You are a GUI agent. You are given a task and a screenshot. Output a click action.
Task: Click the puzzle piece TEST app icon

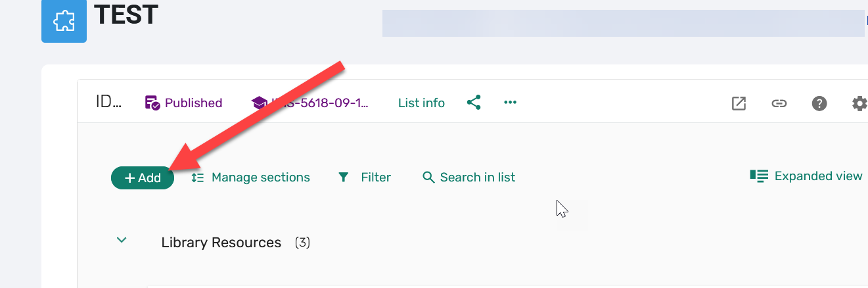tap(64, 21)
